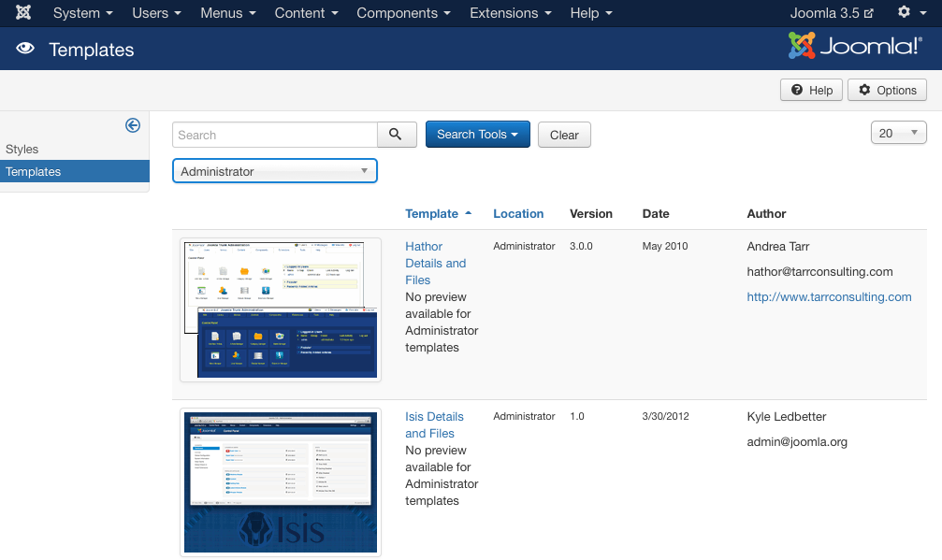Select Styles in the sidebar

pos(22,149)
